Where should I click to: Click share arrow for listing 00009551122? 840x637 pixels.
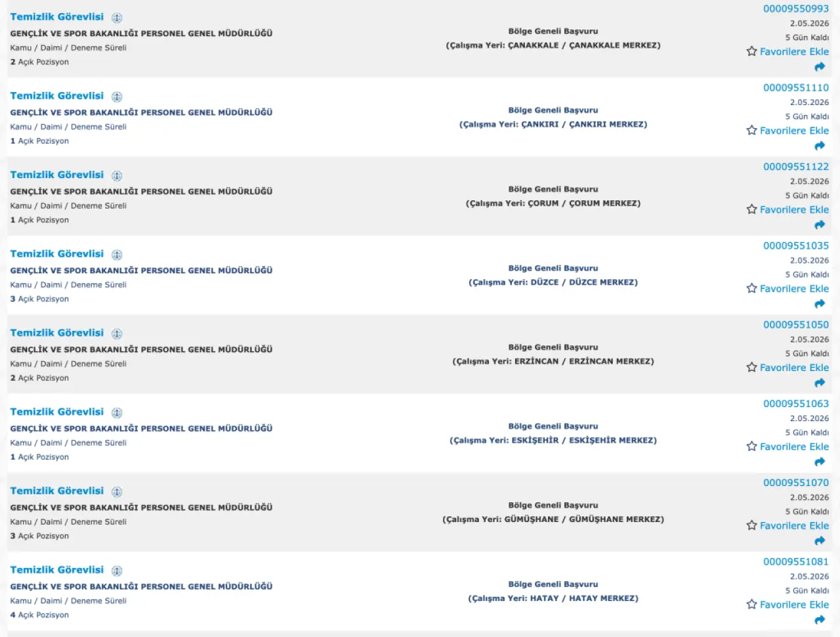pos(820,225)
